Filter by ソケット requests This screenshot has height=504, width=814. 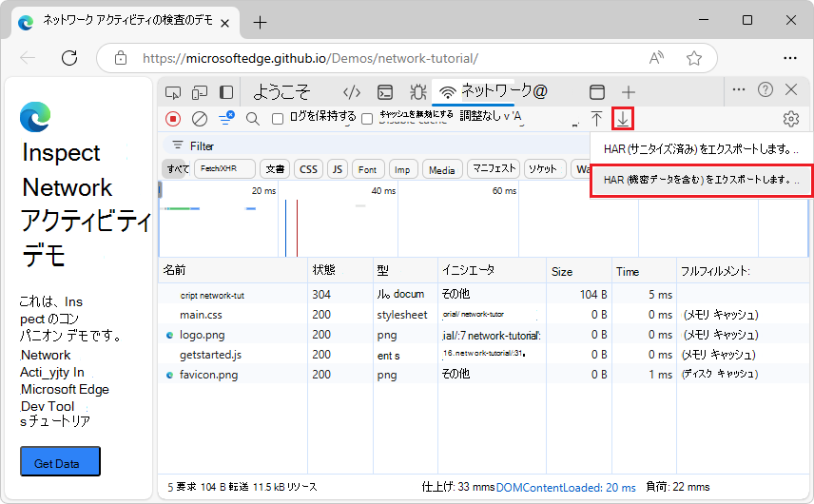pyautogui.click(x=544, y=168)
